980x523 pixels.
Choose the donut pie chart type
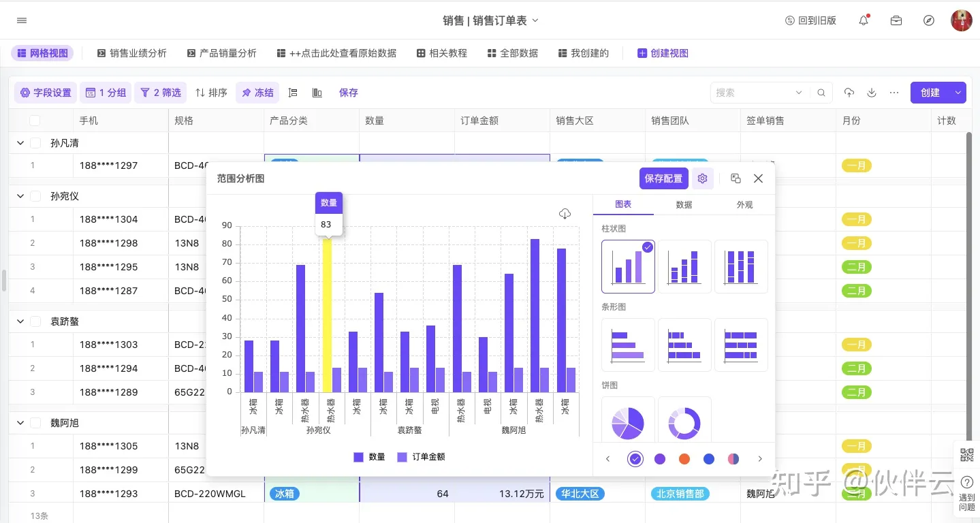(x=684, y=422)
